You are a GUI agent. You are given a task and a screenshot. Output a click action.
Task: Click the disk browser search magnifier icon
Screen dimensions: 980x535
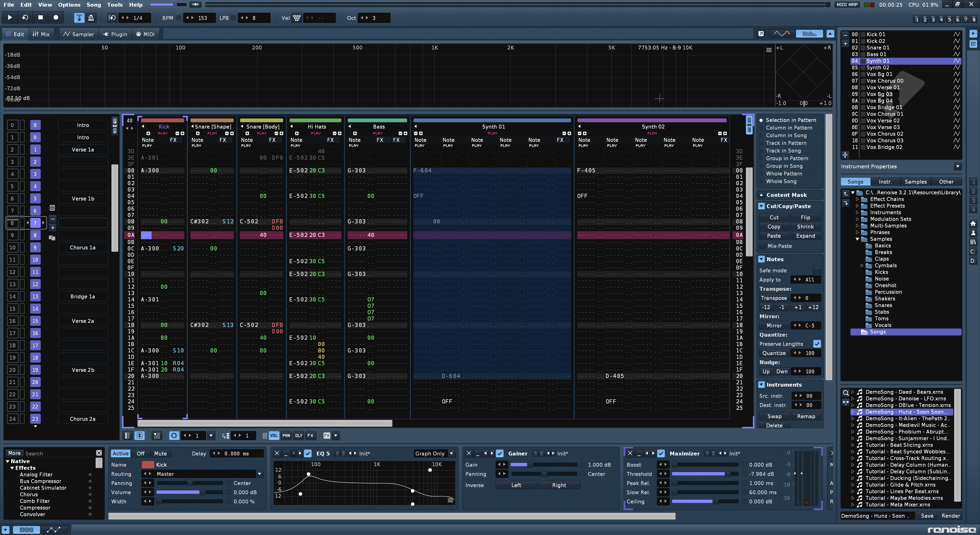coord(845,393)
